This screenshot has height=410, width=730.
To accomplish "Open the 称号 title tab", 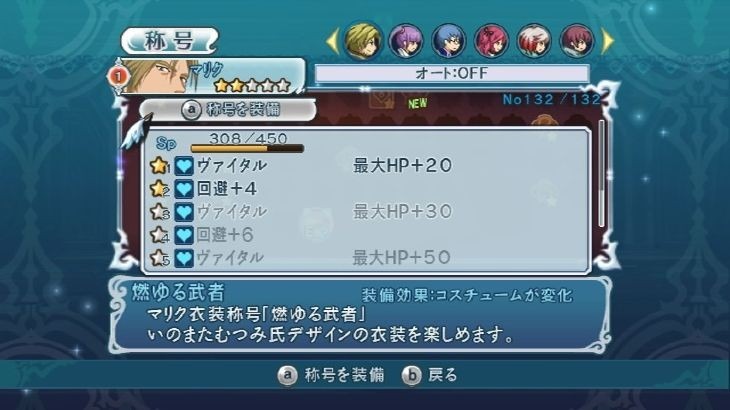I will coord(169,40).
